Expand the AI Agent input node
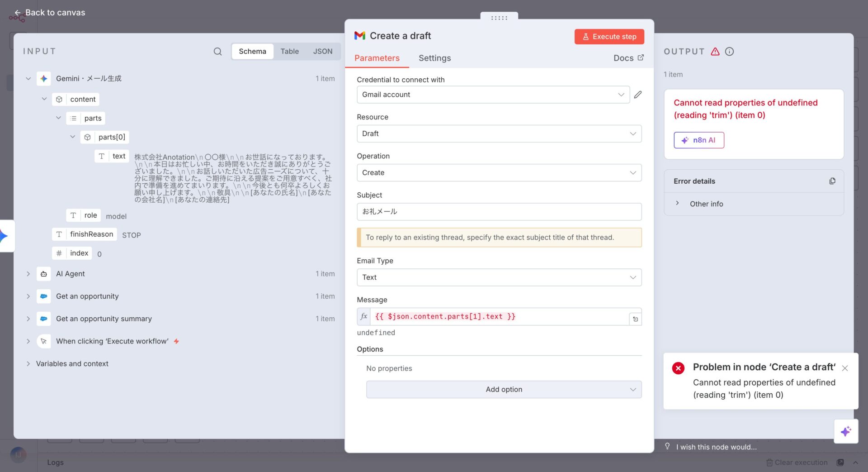The height and width of the screenshot is (472, 868). [x=28, y=274]
